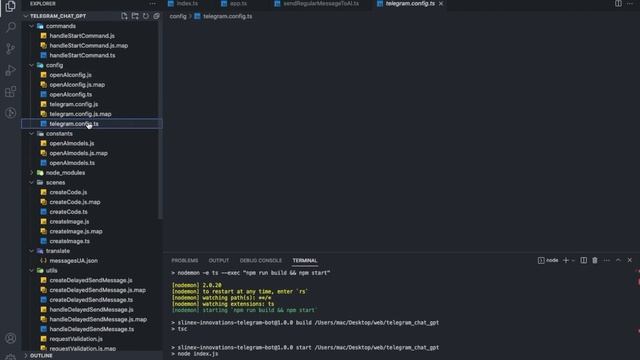Image resolution: width=640 pixels, height=360 pixels.
Task: Open telegram.config.js file
Action: pos(73,104)
